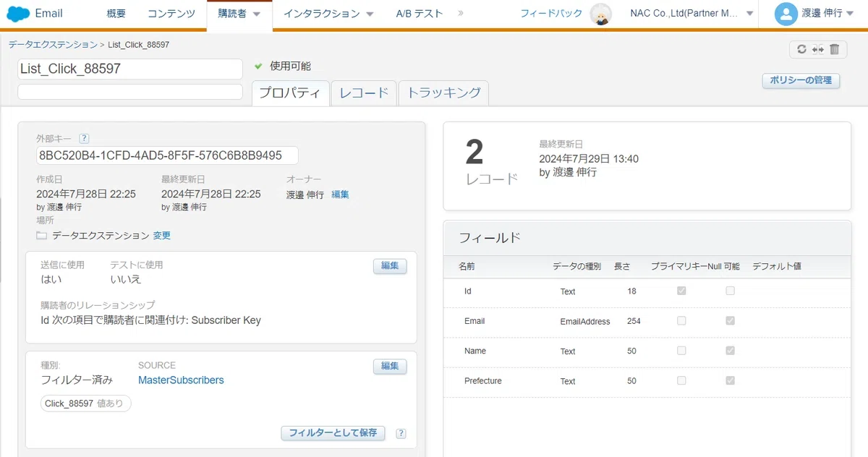Click the length value 254
The height and width of the screenshot is (457, 868).
pos(634,321)
